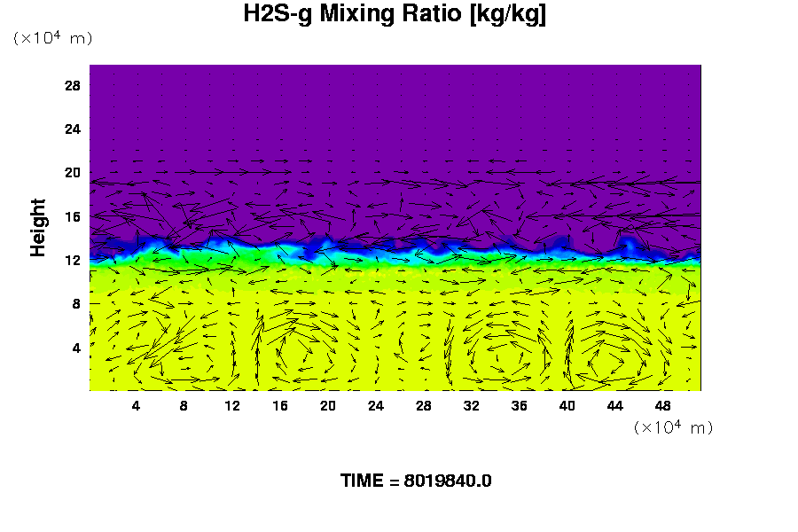Screen dimensions: 798x532
Task: Select the 32 tick on the horizontal axis
Action: coord(471,405)
